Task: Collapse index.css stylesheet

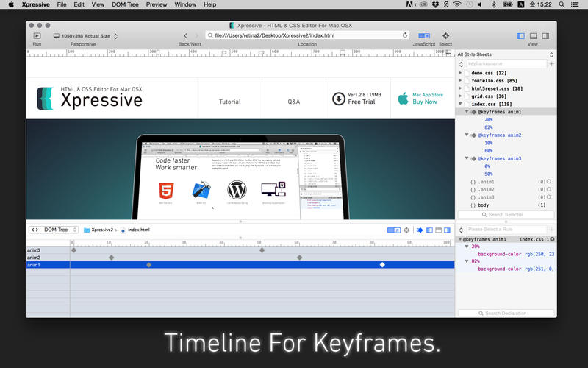Action: coord(460,104)
